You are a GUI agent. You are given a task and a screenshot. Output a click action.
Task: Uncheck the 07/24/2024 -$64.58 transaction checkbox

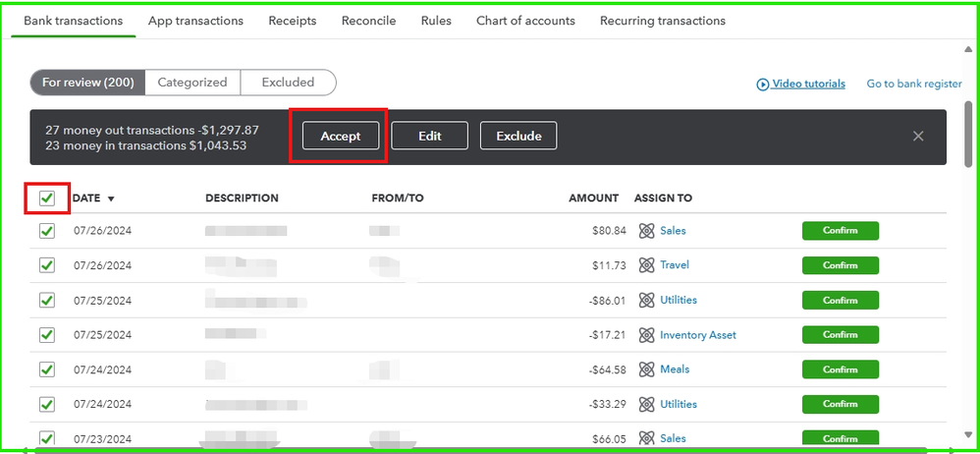click(47, 369)
